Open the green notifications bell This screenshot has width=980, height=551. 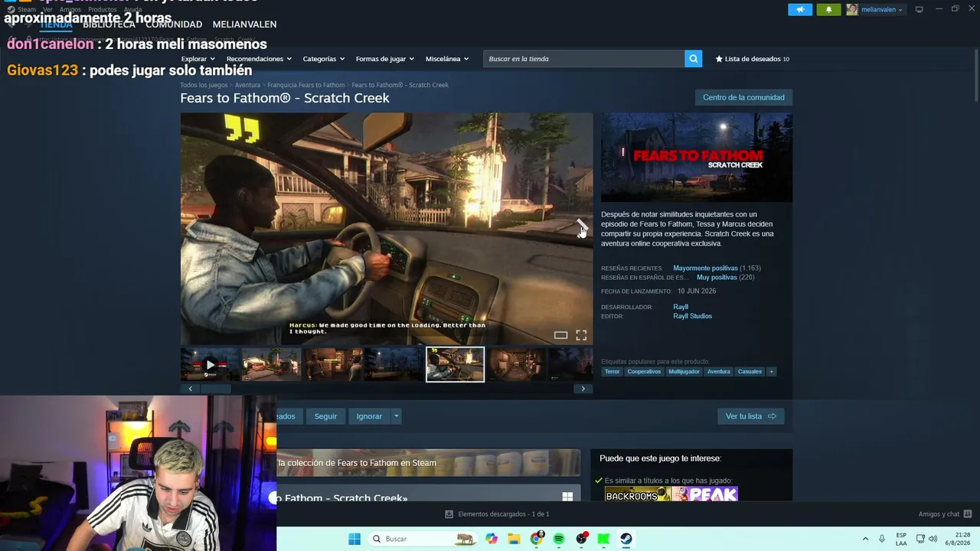coord(828,9)
